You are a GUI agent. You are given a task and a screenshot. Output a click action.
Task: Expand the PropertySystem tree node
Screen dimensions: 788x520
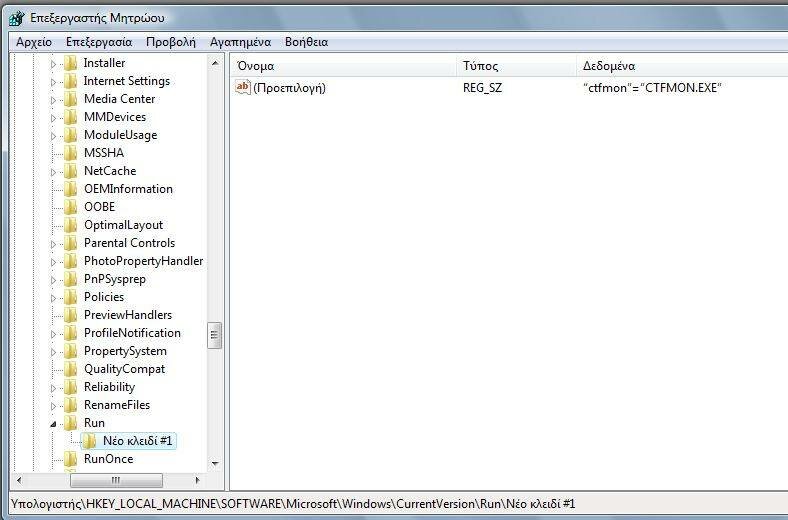(53, 352)
